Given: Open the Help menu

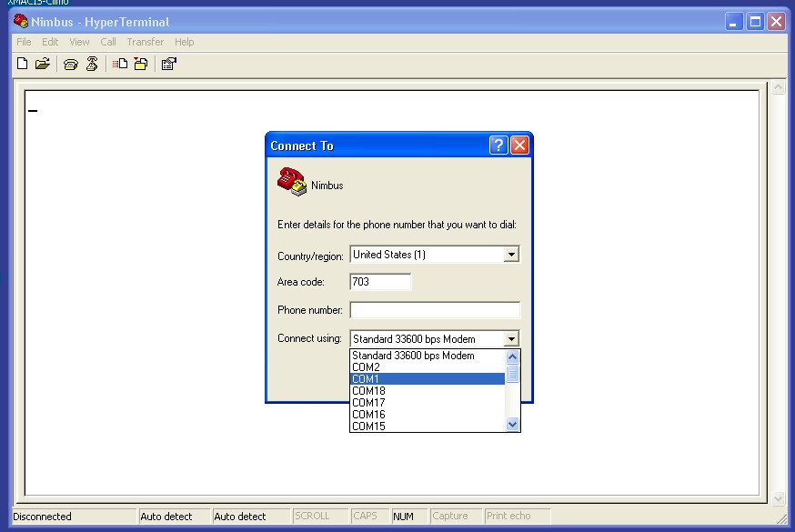Looking at the screenshot, I should point(185,42).
